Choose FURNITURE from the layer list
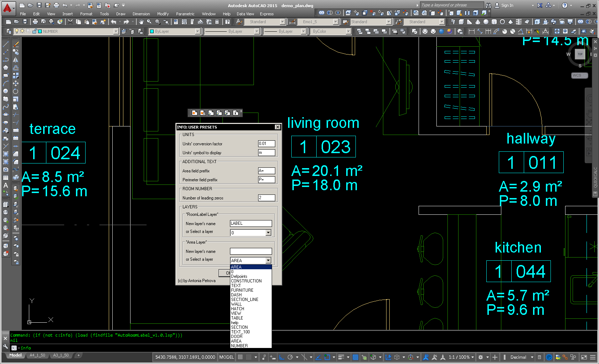 [242, 290]
